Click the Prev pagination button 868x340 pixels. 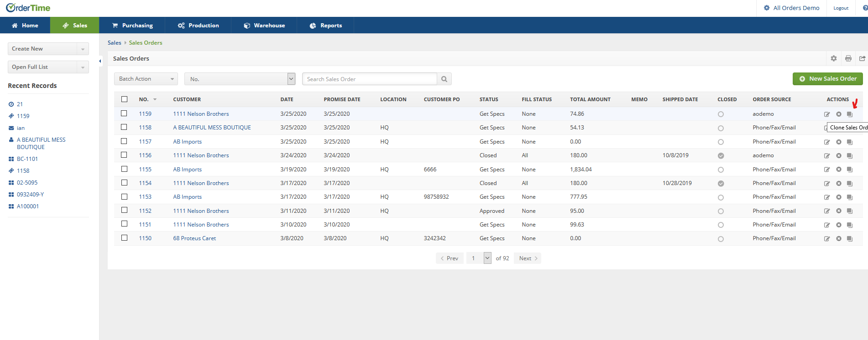point(450,258)
